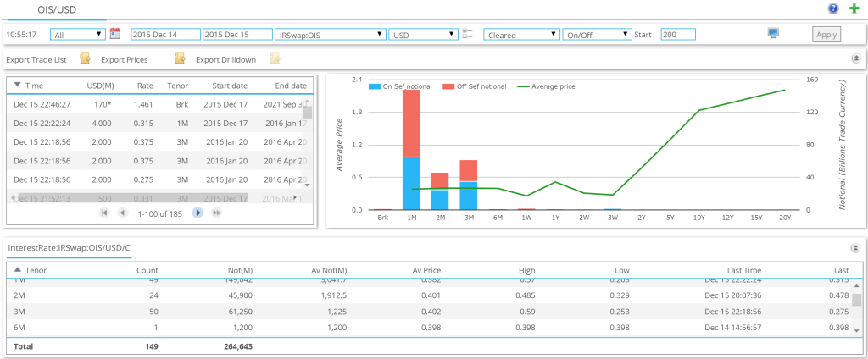Toggle Average price legend line
The height and width of the screenshot is (359, 868).
tap(523, 86)
